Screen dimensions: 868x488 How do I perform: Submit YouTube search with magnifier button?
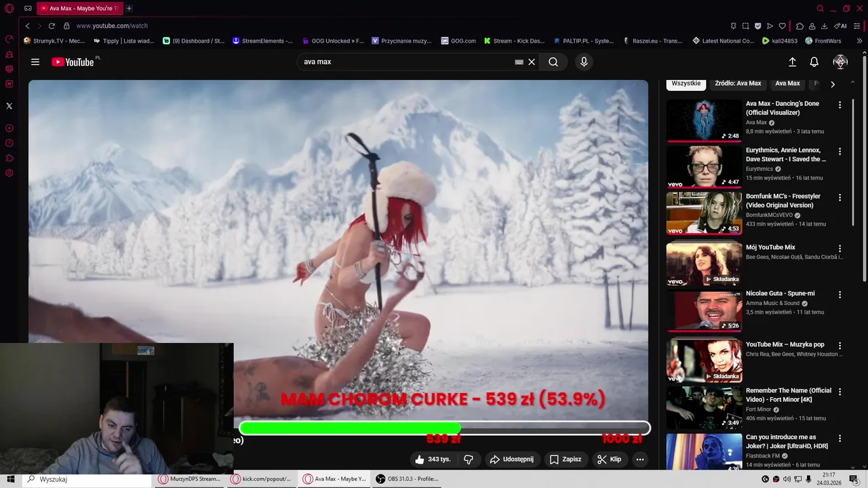pyautogui.click(x=553, y=62)
